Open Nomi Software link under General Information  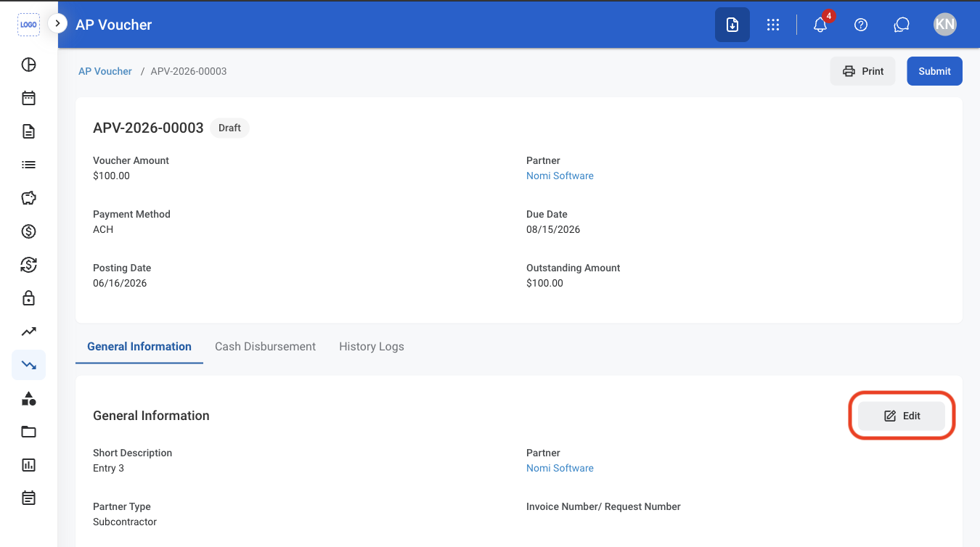560,468
